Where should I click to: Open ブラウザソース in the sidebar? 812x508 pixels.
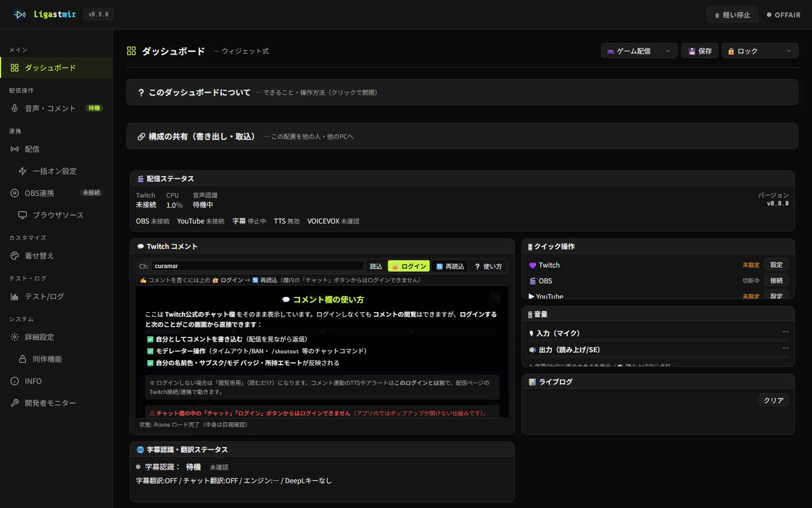[x=56, y=215]
